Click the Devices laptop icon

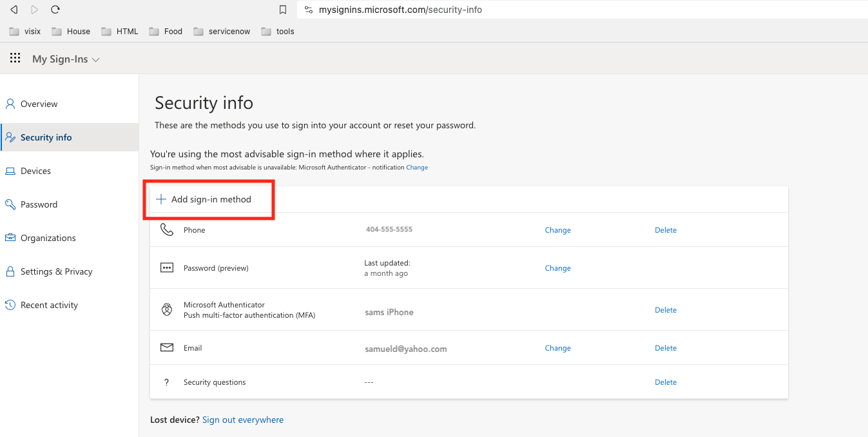(10, 171)
